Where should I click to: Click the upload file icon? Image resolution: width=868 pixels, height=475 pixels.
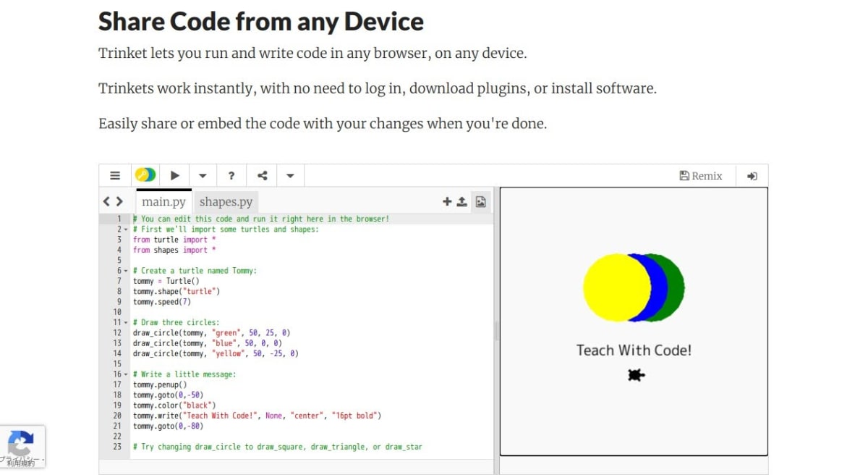tap(461, 202)
